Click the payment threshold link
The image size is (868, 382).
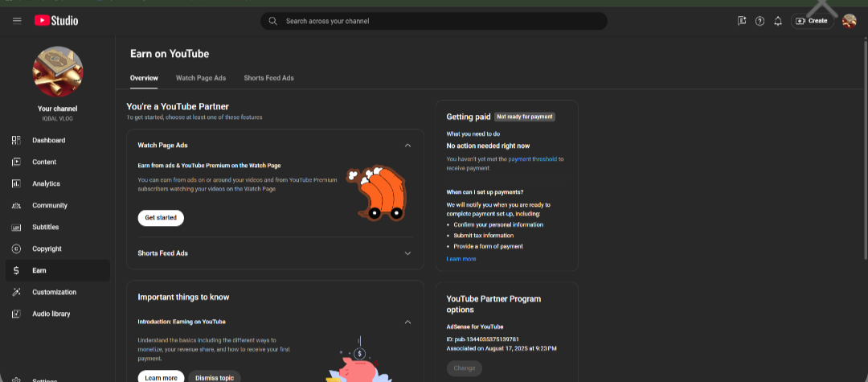point(533,159)
